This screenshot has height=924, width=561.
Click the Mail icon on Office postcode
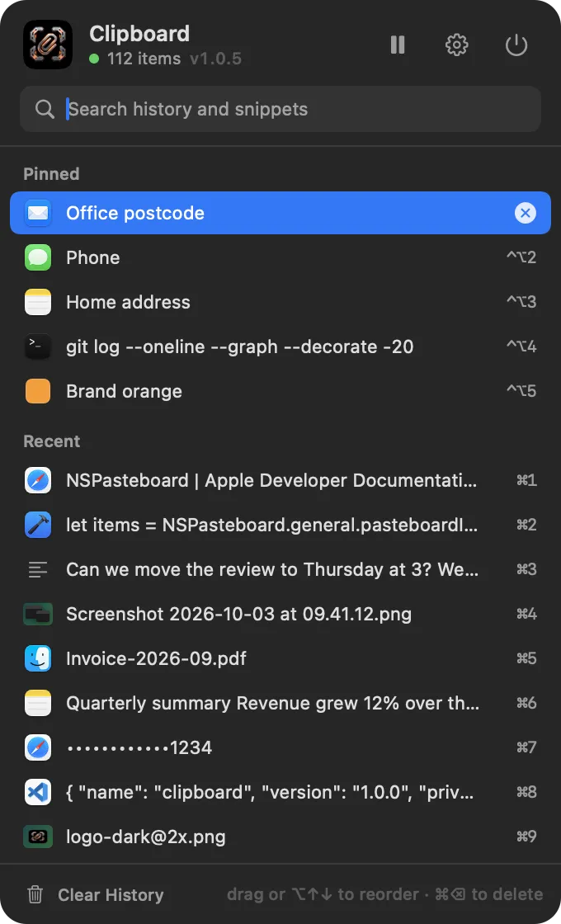(38, 213)
